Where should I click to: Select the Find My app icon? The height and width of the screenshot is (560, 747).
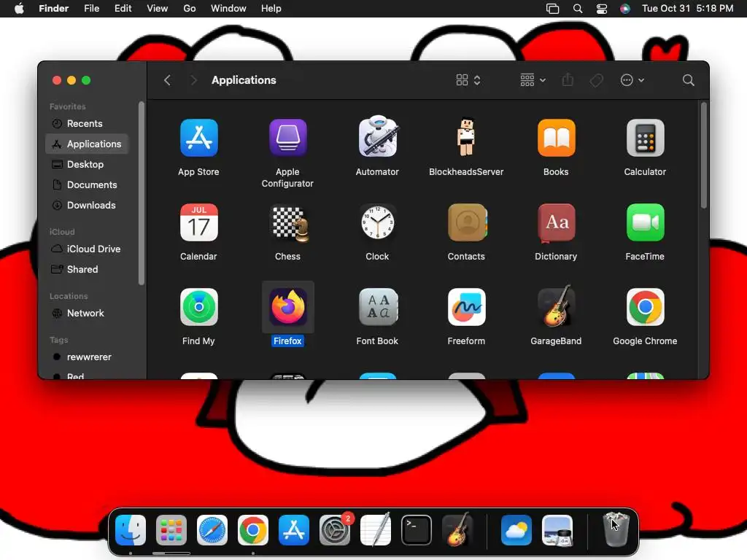click(198, 307)
